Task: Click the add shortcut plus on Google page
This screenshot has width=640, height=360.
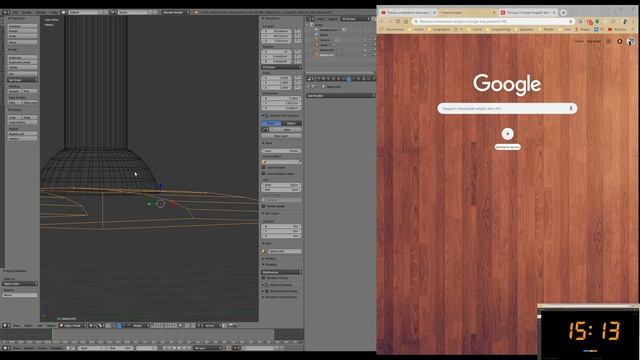Action: (507, 134)
